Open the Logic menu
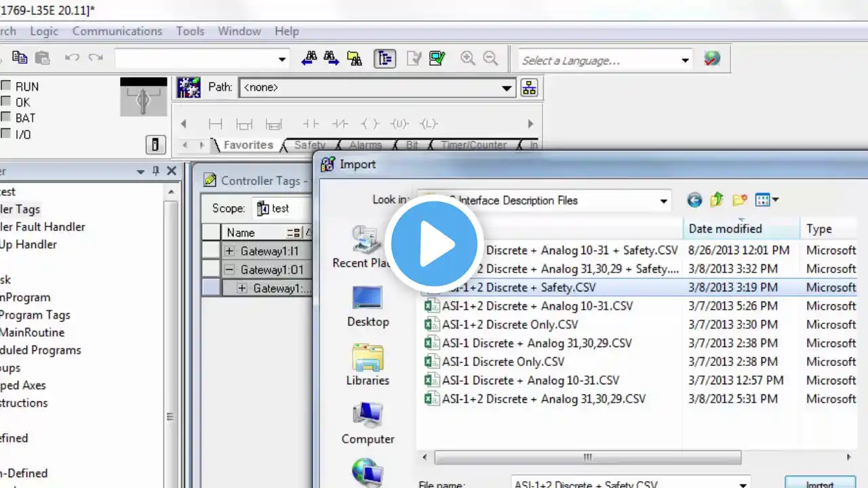Viewport: 868px width, 488px height. (x=44, y=31)
